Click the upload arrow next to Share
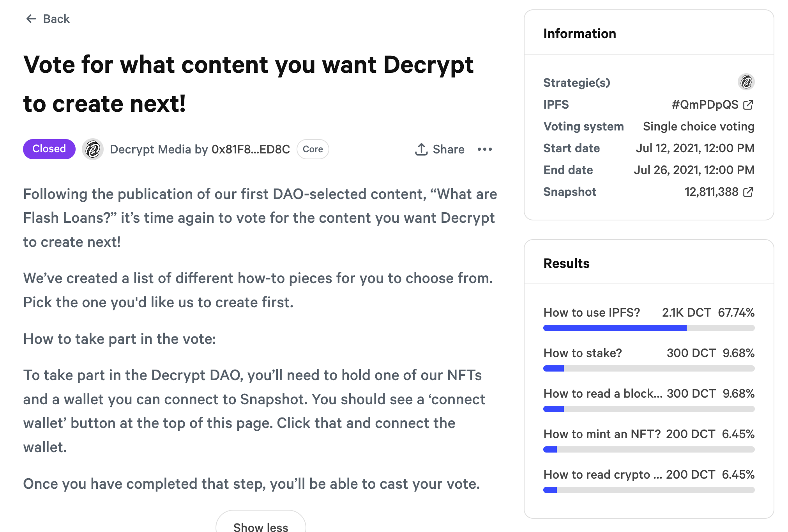Screen dimensions: 788x532 click(x=421, y=149)
